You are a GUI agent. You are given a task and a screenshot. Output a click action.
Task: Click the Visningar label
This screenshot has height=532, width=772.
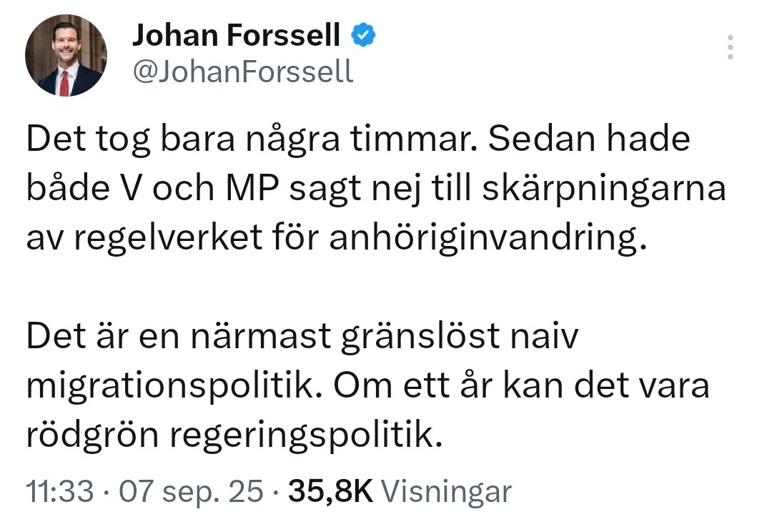click(x=446, y=492)
